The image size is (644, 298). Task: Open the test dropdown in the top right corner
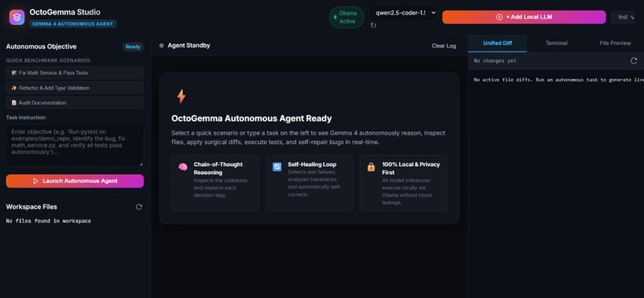(x=622, y=17)
